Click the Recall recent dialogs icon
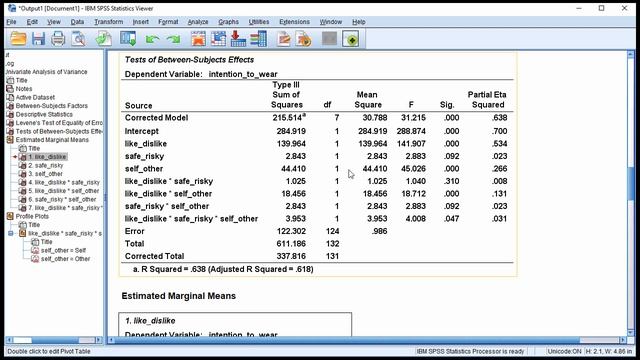This screenshot has width=640, height=360. tap(128, 39)
